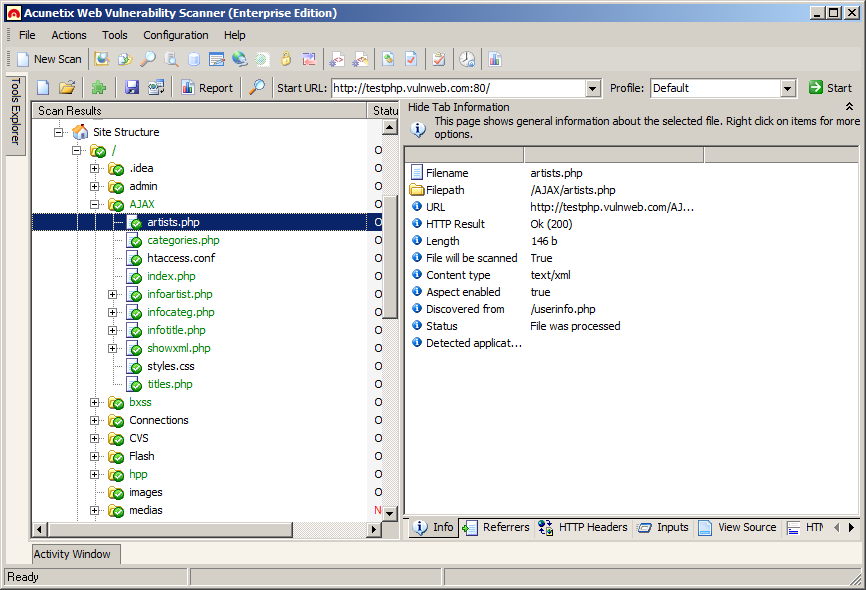Switch to the HTTP Headers tab
866x590 pixels.
tap(592, 527)
